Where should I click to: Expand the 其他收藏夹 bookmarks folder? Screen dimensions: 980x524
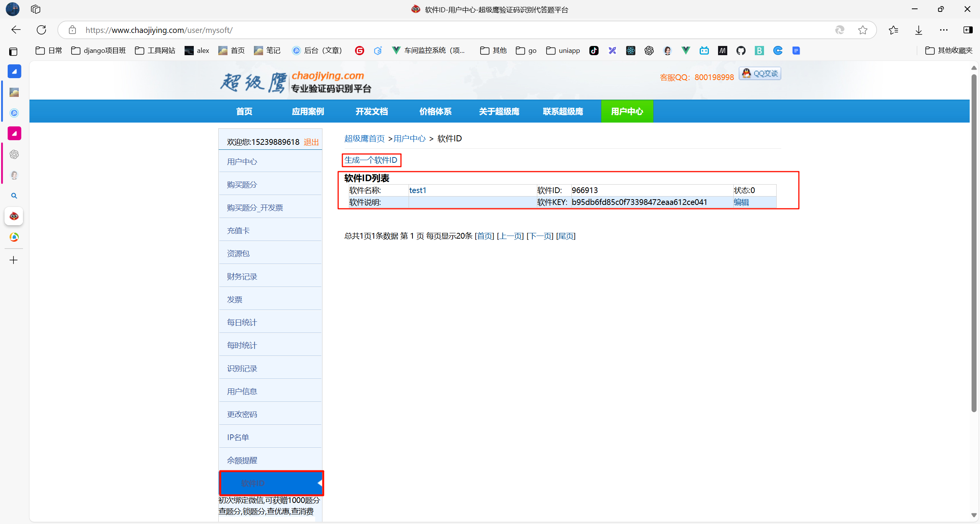[949, 51]
